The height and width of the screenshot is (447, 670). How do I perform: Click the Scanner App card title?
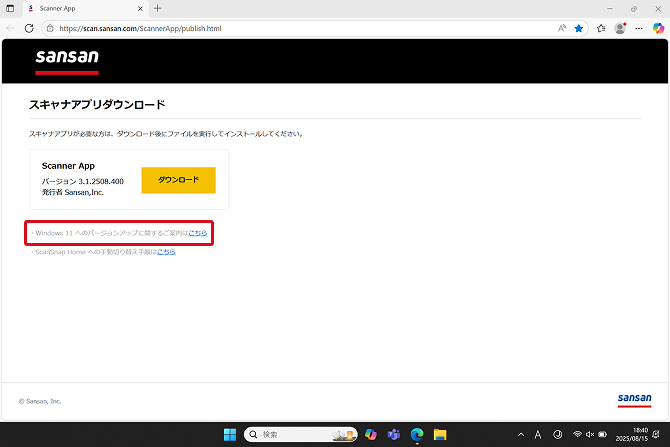pos(68,166)
